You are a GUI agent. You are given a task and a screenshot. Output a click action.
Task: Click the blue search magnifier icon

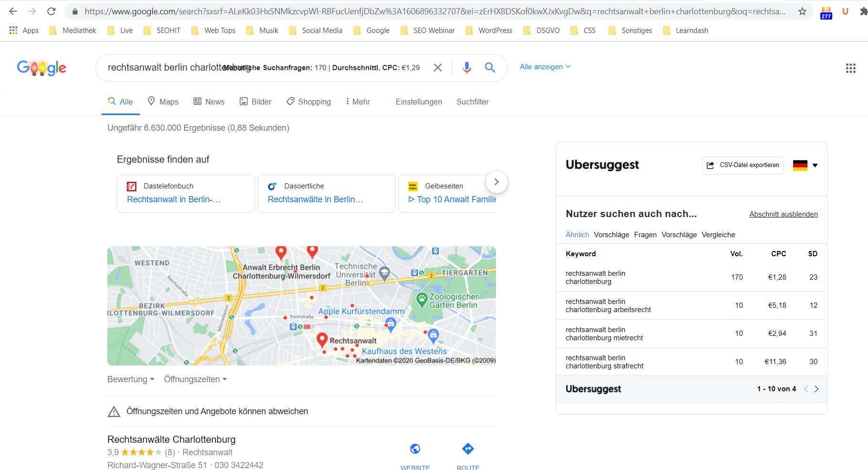tap(490, 68)
